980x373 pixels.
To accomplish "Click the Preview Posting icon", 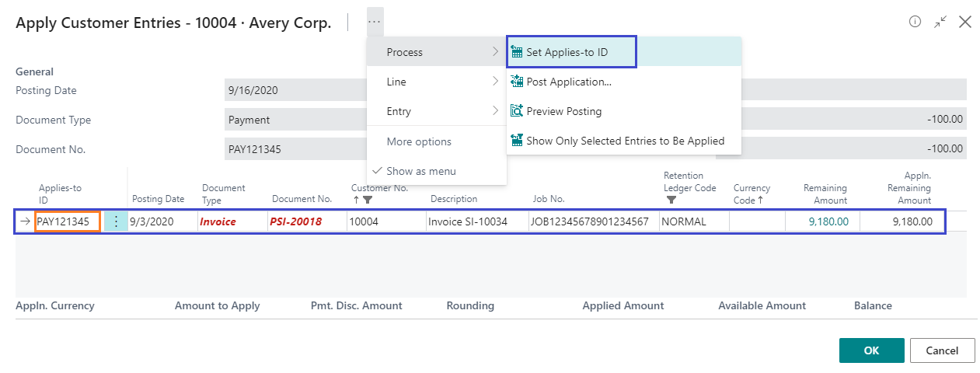I will [x=517, y=111].
